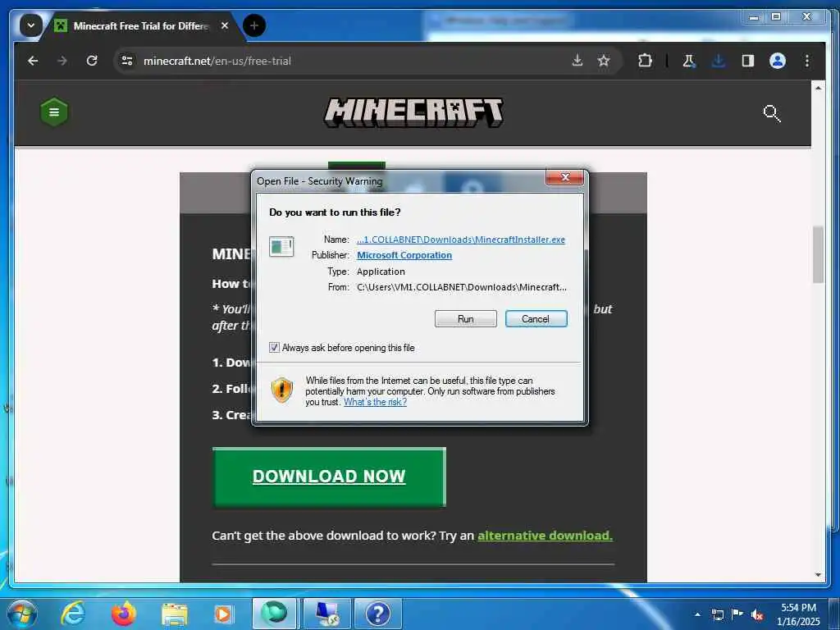Click the address bar URL
Screen dimensions: 840x630
[x=217, y=61]
